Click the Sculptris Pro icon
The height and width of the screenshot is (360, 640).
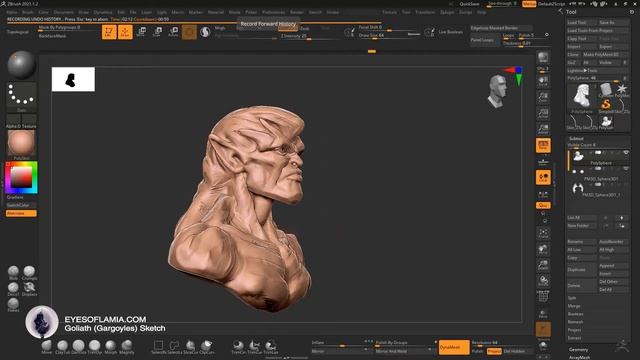point(205,32)
